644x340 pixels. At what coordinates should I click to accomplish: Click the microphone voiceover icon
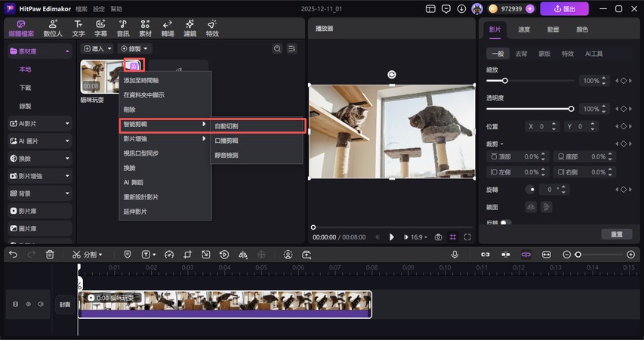pyautogui.click(x=454, y=255)
